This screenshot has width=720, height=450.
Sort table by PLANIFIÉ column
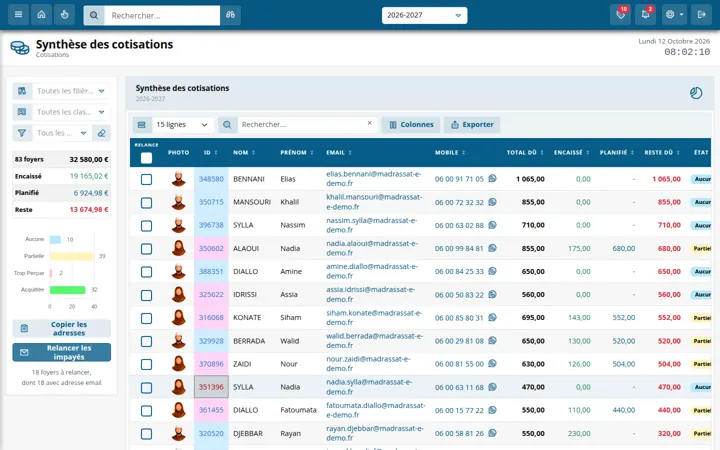(x=617, y=152)
